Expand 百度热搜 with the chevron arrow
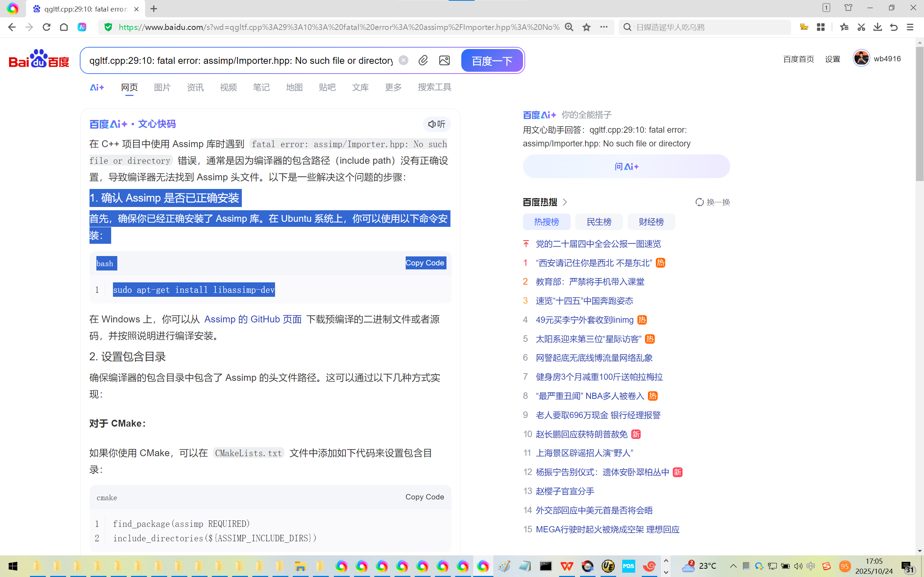The image size is (924, 577). point(565,202)
